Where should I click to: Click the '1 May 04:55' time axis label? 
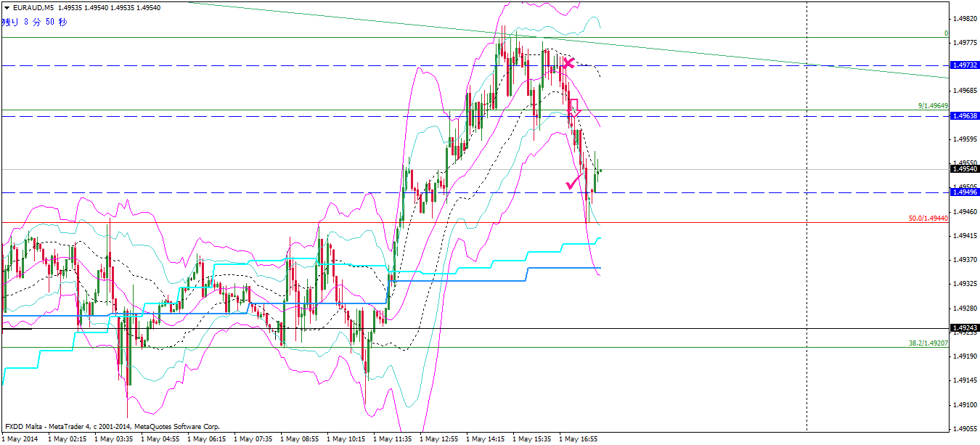tap(160, 439)
